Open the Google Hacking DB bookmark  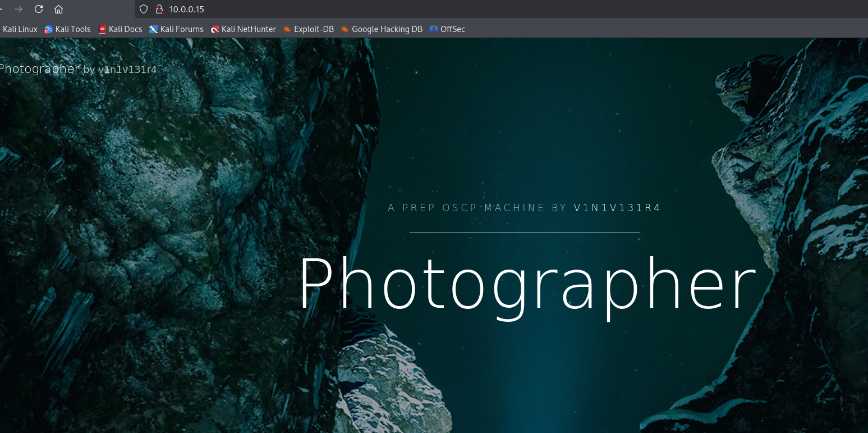pos(382,29)
